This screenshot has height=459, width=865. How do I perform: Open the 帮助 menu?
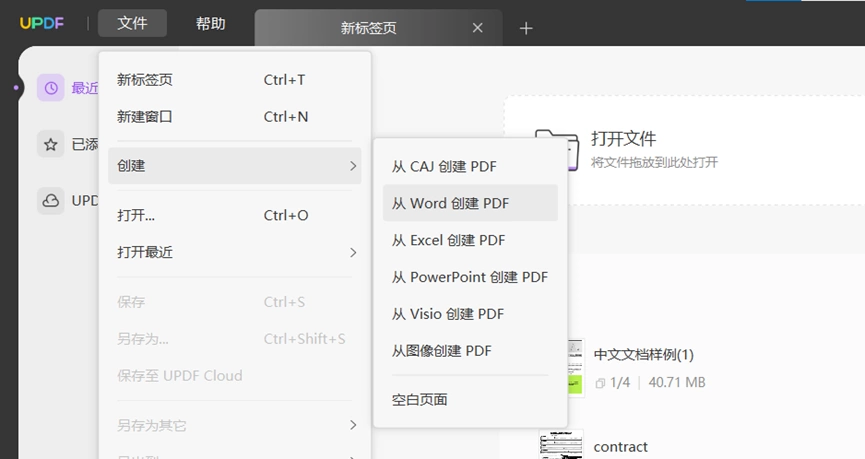(x=211, y=24)
